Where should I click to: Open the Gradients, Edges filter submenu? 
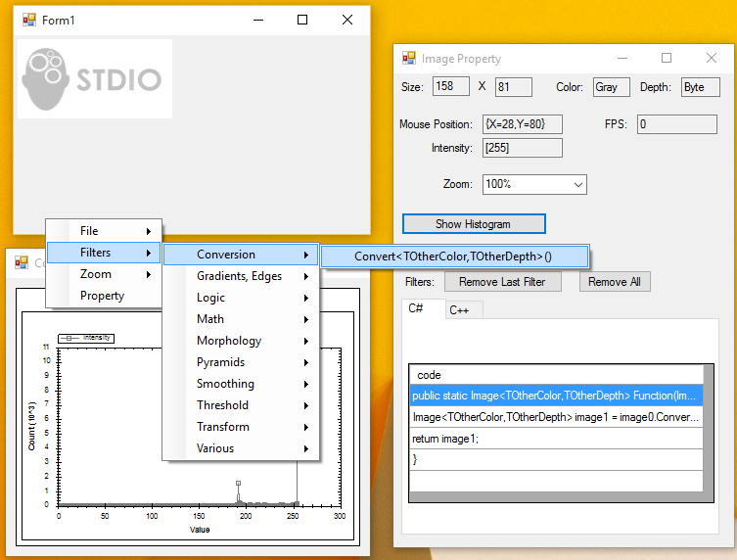pyautogui.click(x=241, y=276)
